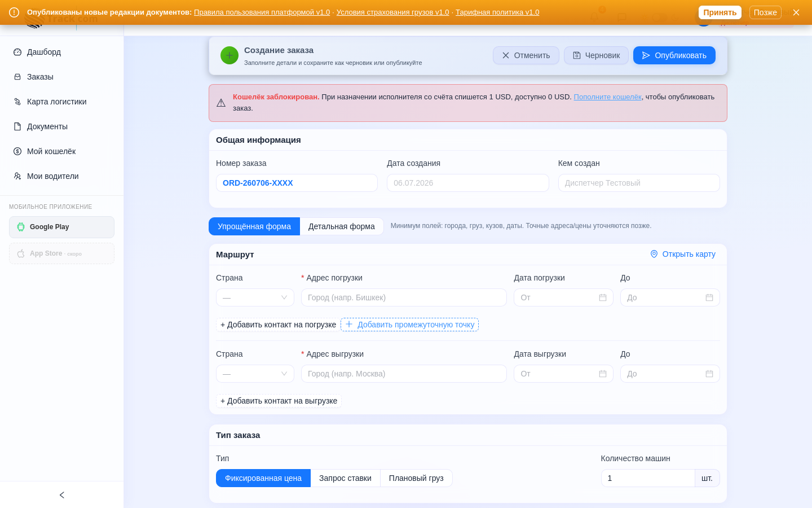The image size is (812, 508).
Task: Click the Отменить button
Action: coord(526,55)
